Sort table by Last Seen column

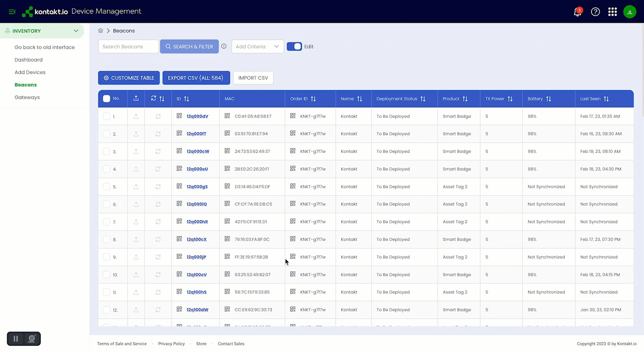606,99
